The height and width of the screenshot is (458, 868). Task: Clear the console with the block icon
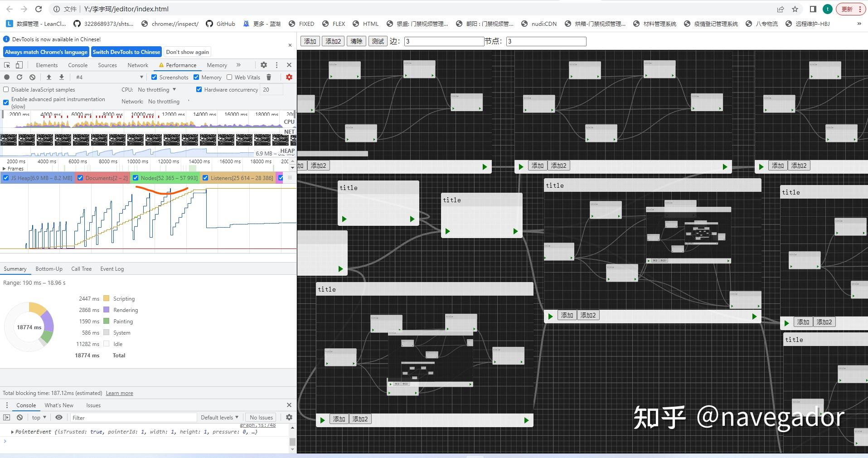[x=20, y=417]
